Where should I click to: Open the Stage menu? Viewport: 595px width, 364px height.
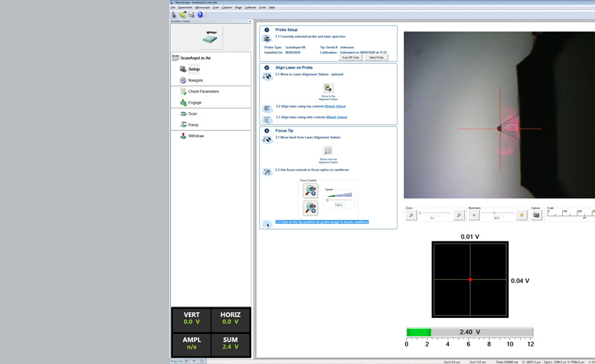(238, 8)
